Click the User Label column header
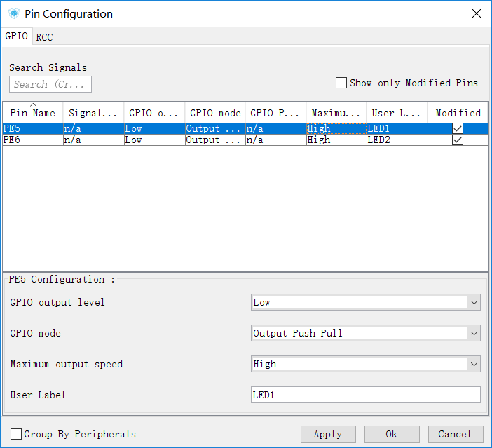The width and height of the screenshot is (492, 448). point(397,113)
